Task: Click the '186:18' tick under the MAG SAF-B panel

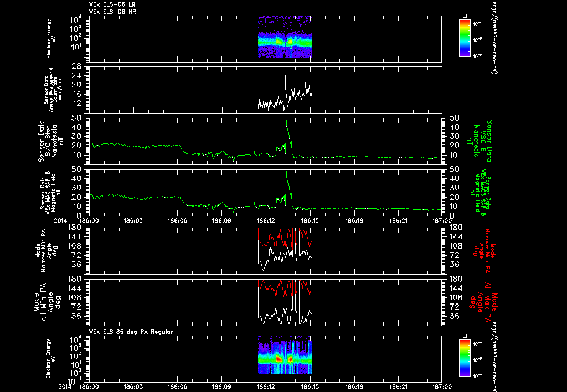Action: click(x=354, y=220)
